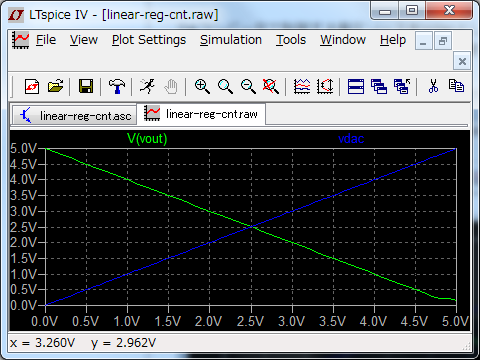Click the trace crossing point at 2.5V
The height and width of the screenshot is (360, 480).
[251, 227]
